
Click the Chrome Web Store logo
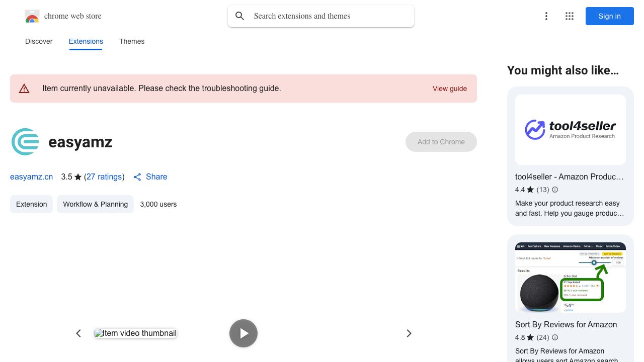tap(32, 16)
